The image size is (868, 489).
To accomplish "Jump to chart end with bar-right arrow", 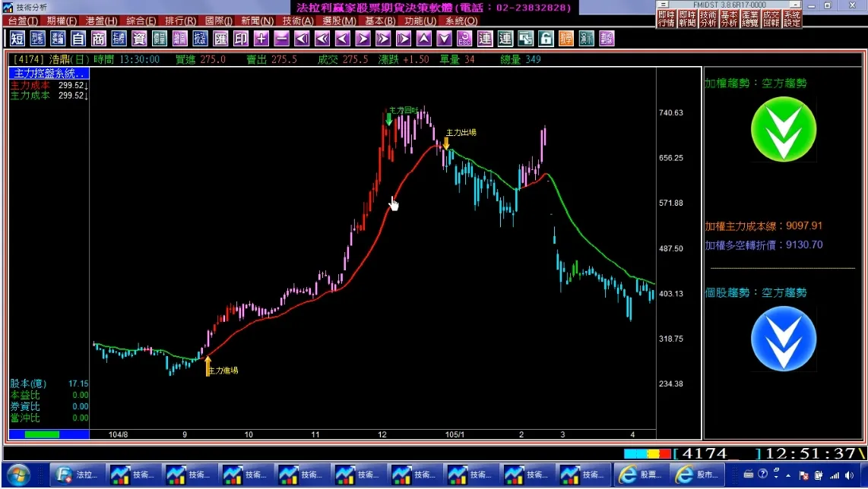I will click(x=404, y=39).
